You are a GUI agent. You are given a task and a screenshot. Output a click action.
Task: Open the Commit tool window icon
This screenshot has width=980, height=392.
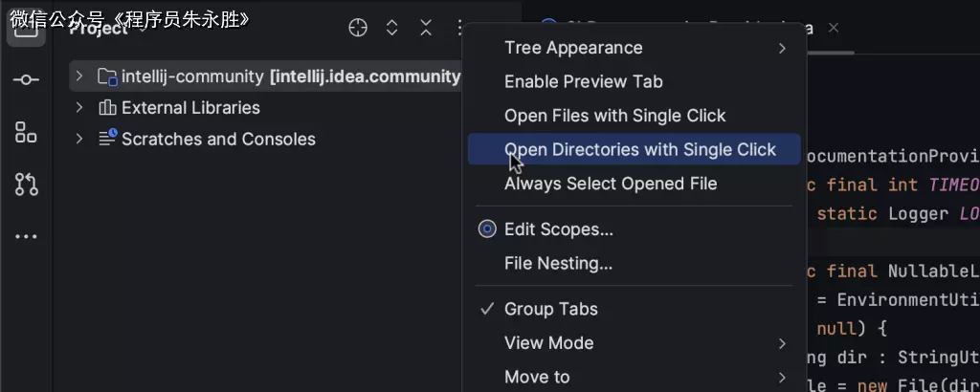click(26, 80)
